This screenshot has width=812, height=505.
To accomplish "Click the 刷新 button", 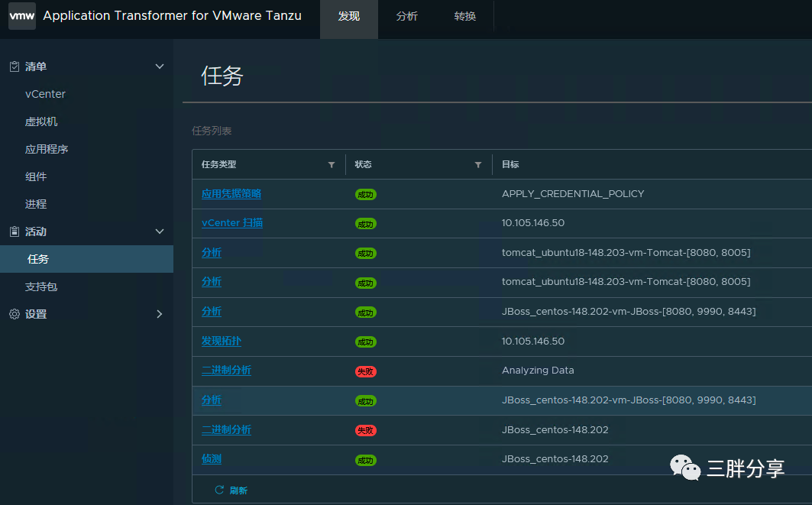I will coord(231,490).
